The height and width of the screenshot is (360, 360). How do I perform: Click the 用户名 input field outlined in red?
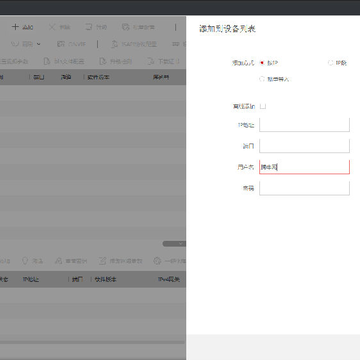click(304, 167)
